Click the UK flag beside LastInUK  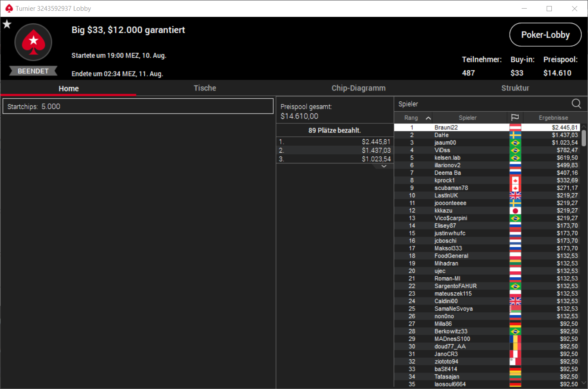coord(515,195)
